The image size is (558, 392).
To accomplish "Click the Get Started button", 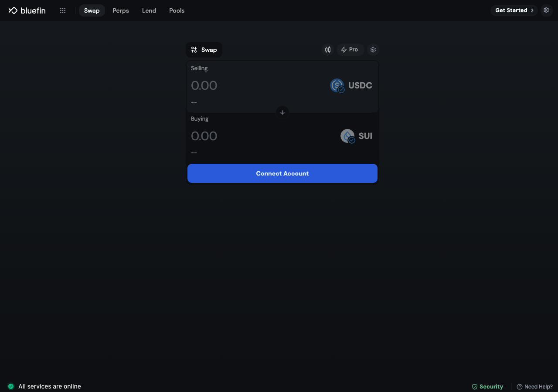I will 514,10.
